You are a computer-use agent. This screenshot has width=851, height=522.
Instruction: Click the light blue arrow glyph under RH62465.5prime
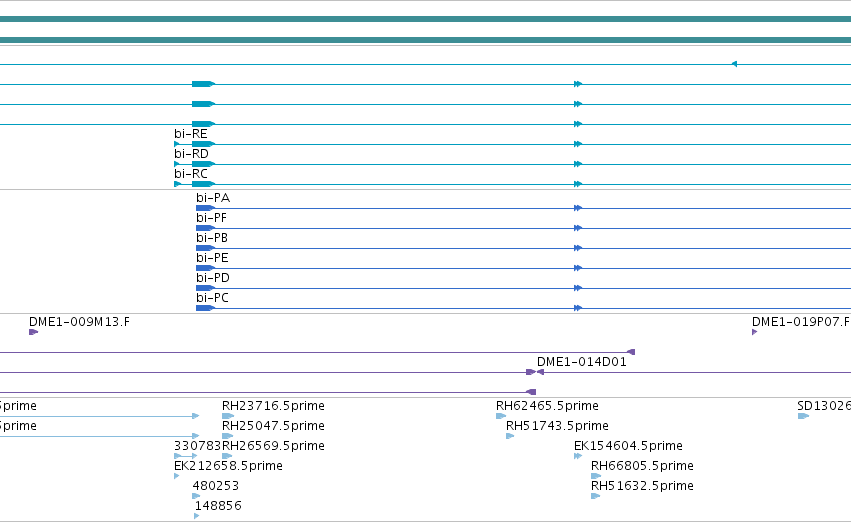501,416
